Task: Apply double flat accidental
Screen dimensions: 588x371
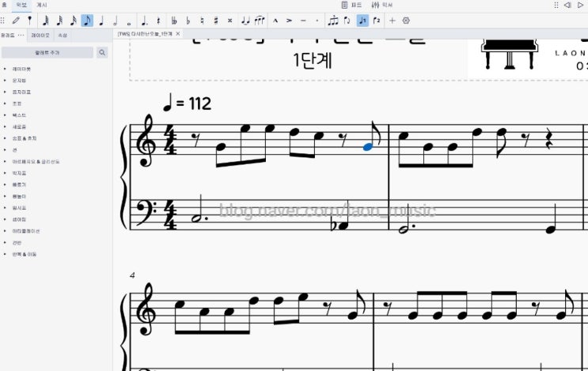Action: click(x=174, y=21)
